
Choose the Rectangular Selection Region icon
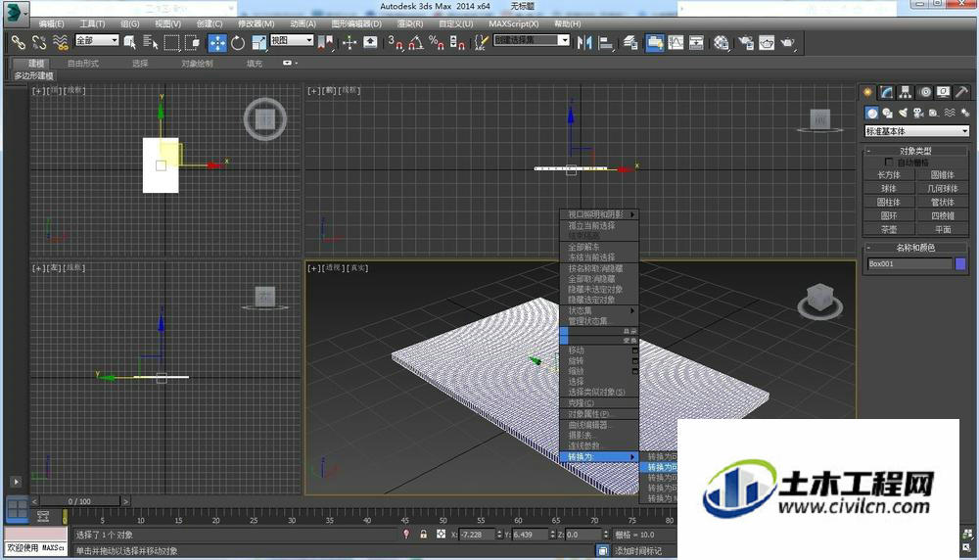tap(171, 42)
